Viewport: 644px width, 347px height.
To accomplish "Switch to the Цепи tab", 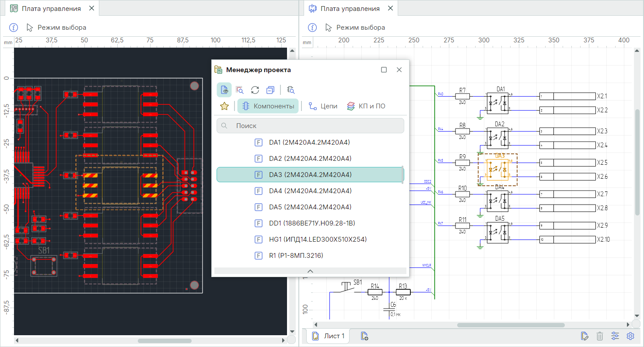I will pyautogui.click(x=323, y=106).
